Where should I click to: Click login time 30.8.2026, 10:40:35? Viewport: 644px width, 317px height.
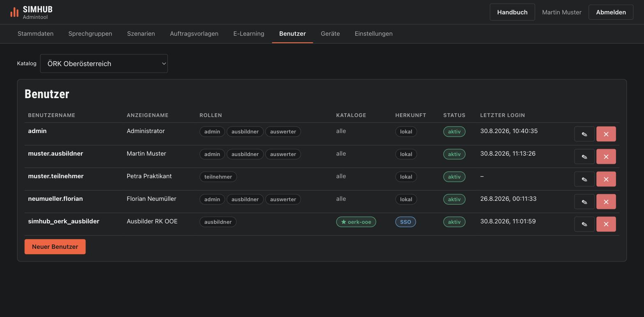509,131
